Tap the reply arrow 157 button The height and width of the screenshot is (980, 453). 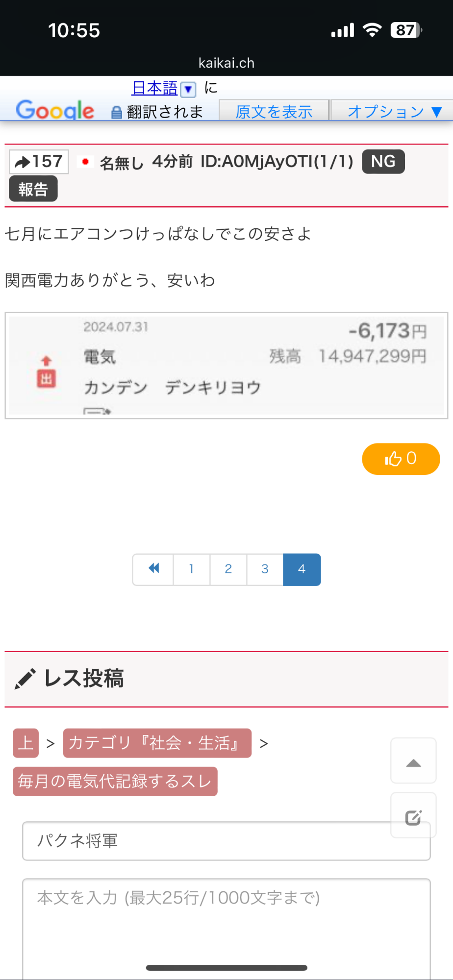click(x=39, y=162)
